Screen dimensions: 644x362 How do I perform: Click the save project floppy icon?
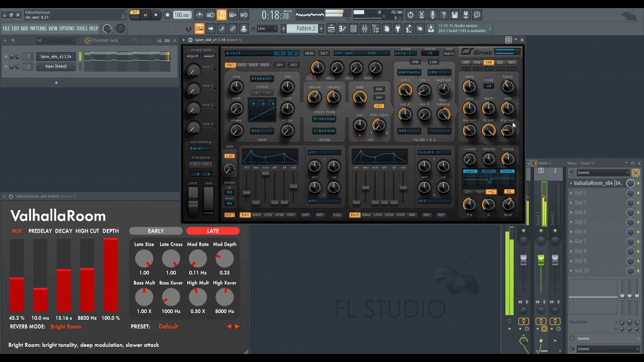pyautogui.click(x=455, y=15)
